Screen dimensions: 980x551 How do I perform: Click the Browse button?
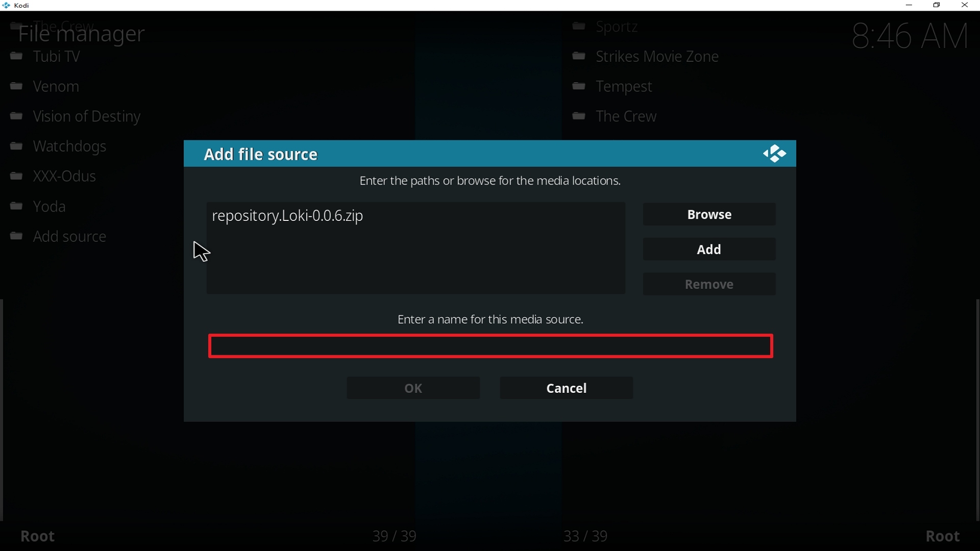click(709, 215)
